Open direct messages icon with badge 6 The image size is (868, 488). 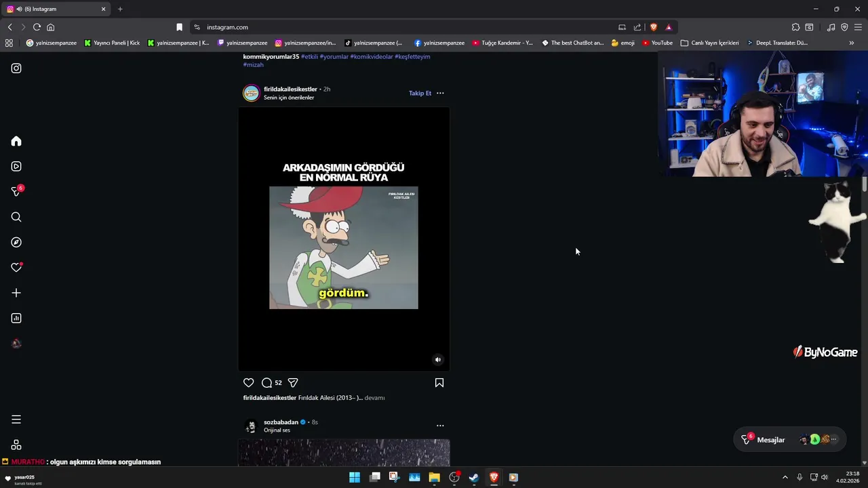click(x=16, y=192)
